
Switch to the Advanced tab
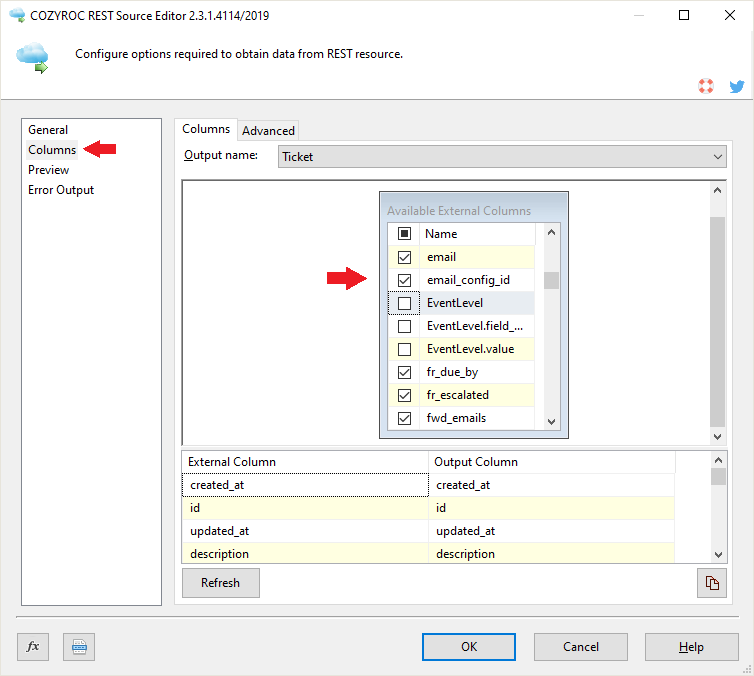tap(268, 130)
